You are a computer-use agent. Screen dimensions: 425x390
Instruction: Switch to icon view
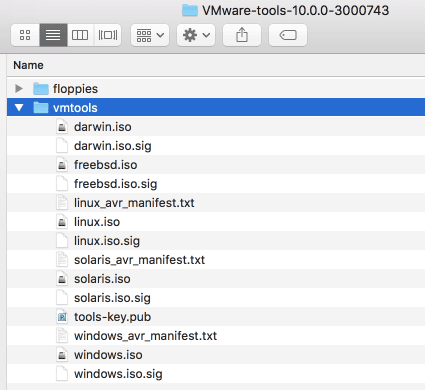tap(25, 35)
